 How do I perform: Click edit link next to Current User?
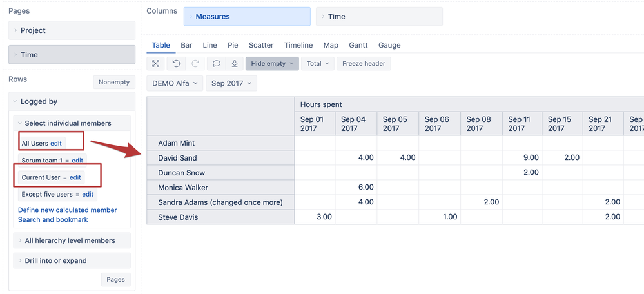coord(75,177)
